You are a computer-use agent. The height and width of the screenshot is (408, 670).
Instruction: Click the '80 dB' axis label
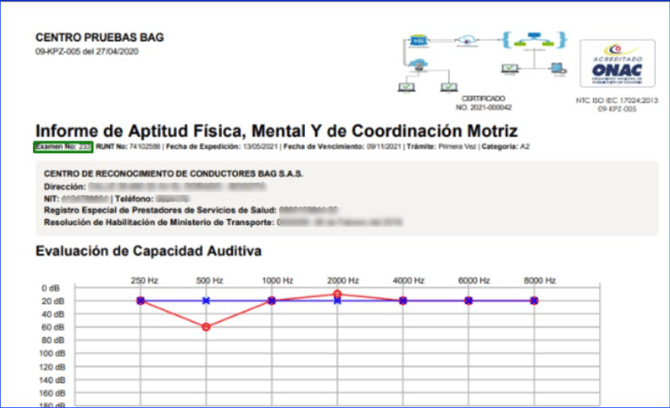point(53,340)
